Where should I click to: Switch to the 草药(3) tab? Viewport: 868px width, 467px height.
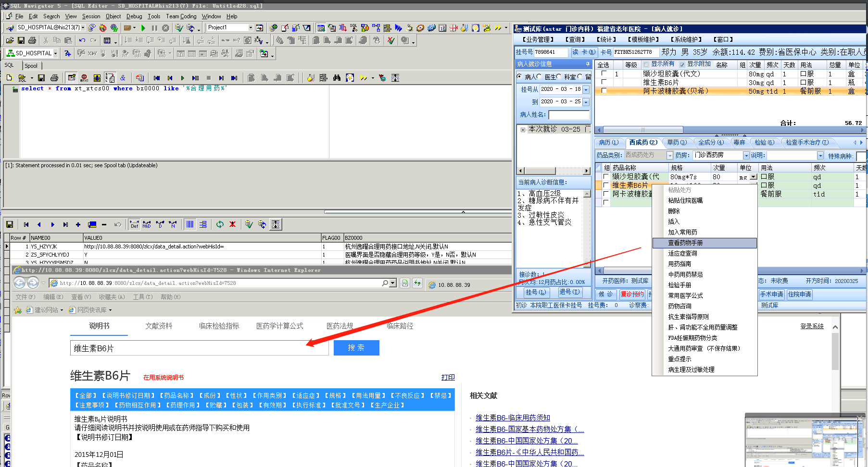pyautogui.click(x=677, y=143)
